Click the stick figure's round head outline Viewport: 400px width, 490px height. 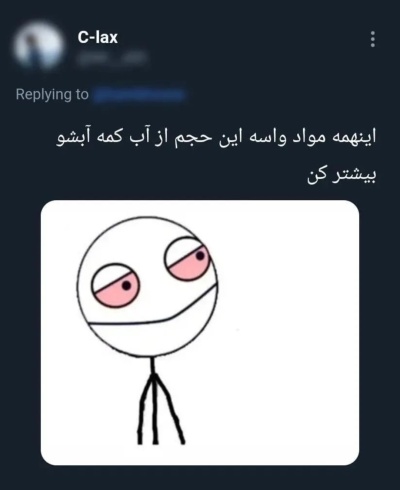(147, 286)
